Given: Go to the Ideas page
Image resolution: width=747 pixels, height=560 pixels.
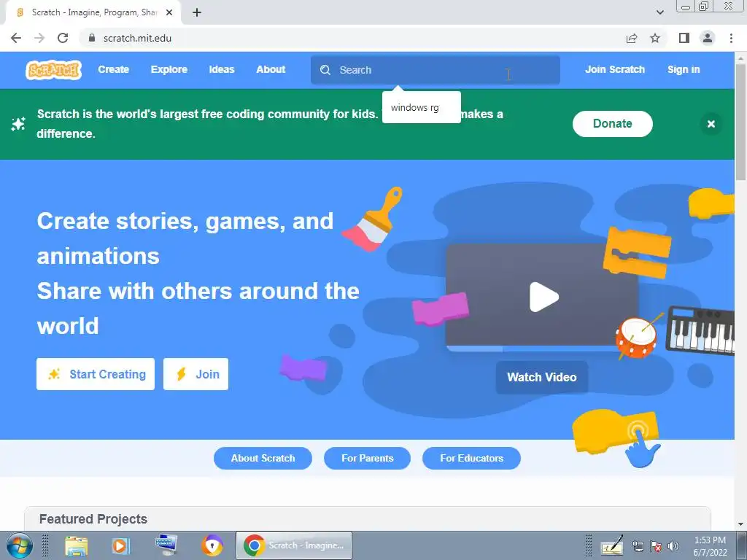Looking at the screenshot, I should point(222,69).
